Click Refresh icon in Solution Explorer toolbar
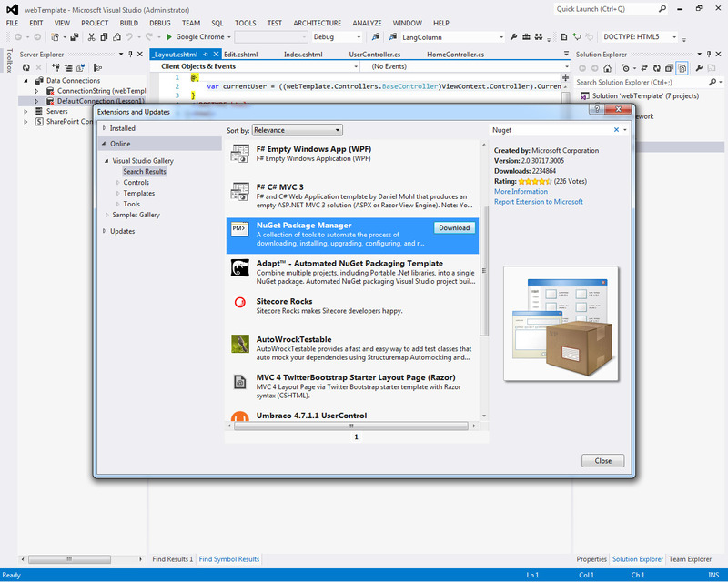 (657, 68)
